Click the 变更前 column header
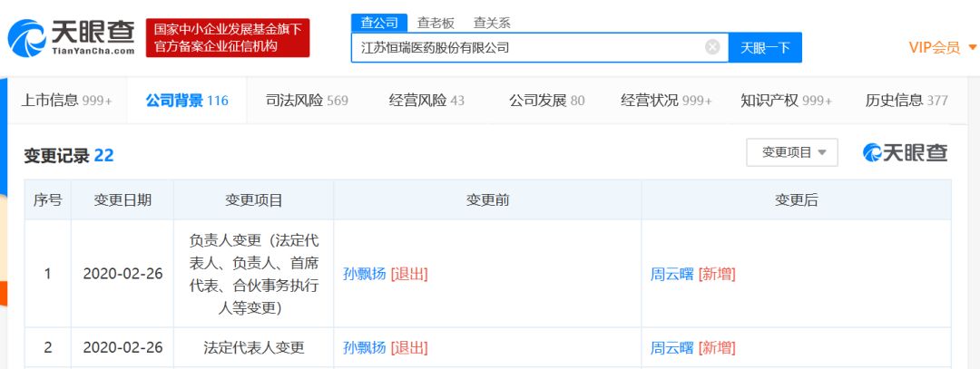 [x=487, y=199]
